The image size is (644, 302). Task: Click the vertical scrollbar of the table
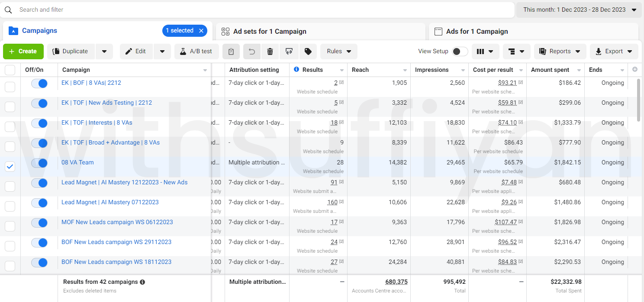click(639, 100)
